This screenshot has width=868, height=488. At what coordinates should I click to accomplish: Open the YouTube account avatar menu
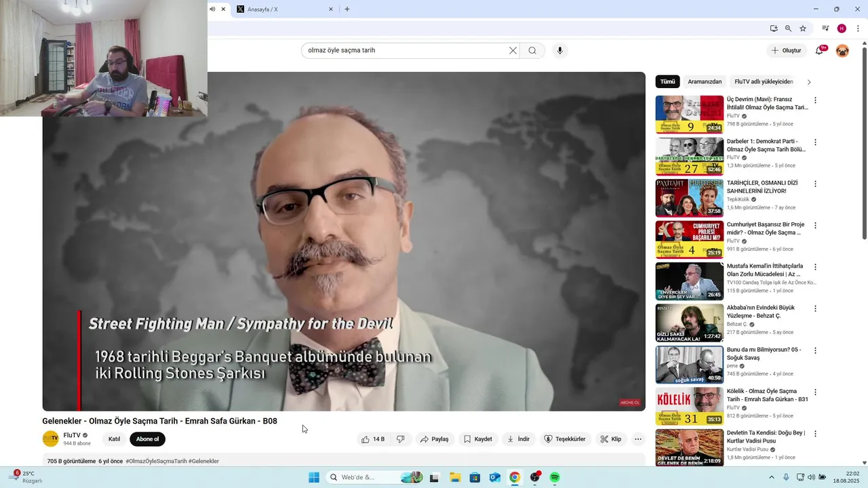[x=842, y=51]
